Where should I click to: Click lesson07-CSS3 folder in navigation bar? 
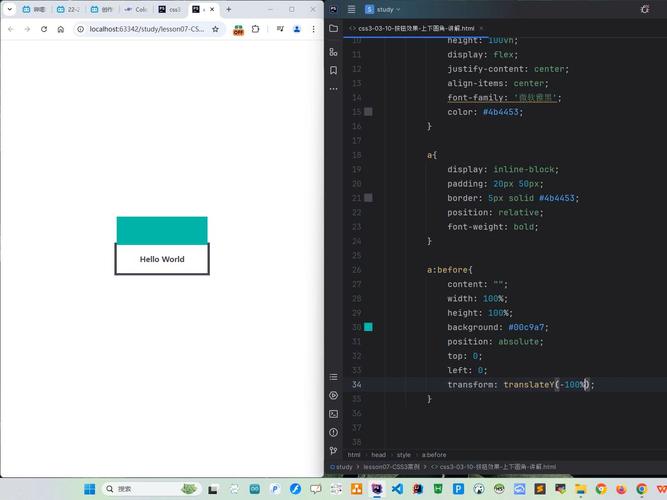(391, 467)
